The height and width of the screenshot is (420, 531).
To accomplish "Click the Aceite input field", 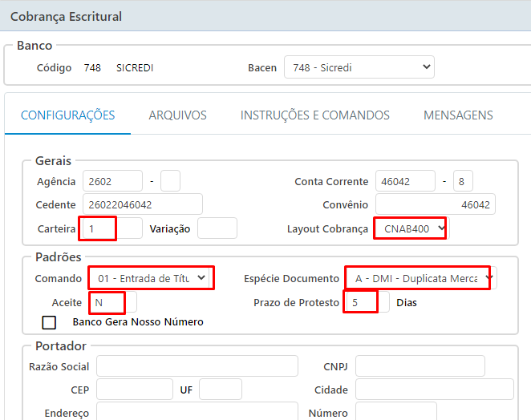I will click(x=113, y=302).
